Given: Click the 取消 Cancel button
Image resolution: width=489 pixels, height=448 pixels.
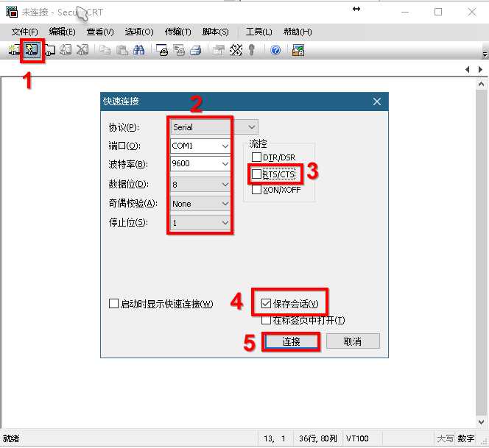Looking at the screenshot, I should pyautogui.click(x=353, y=341).
